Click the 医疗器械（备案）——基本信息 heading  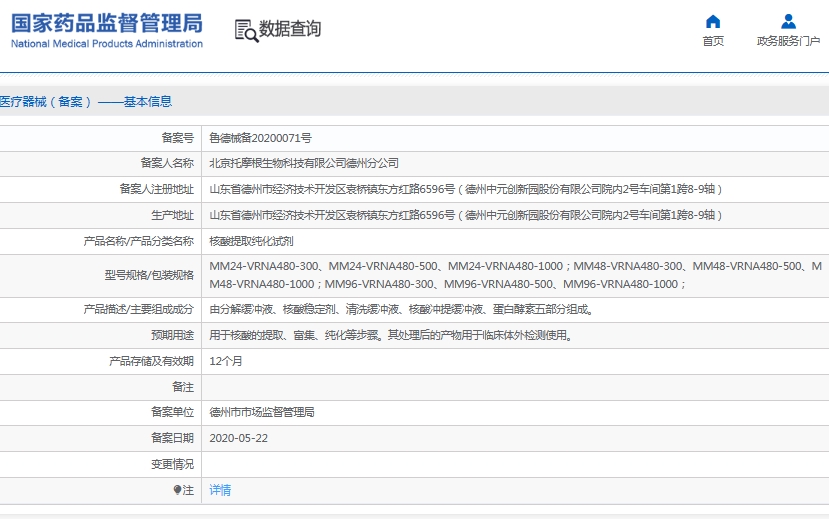86,101
